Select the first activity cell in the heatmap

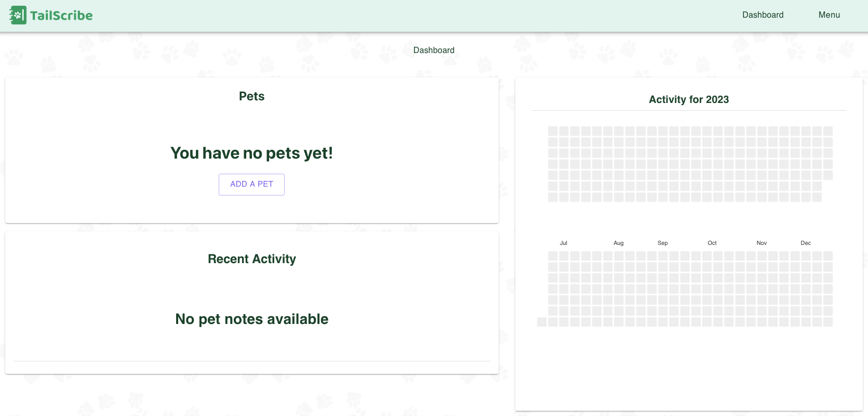tap(553, 131)
